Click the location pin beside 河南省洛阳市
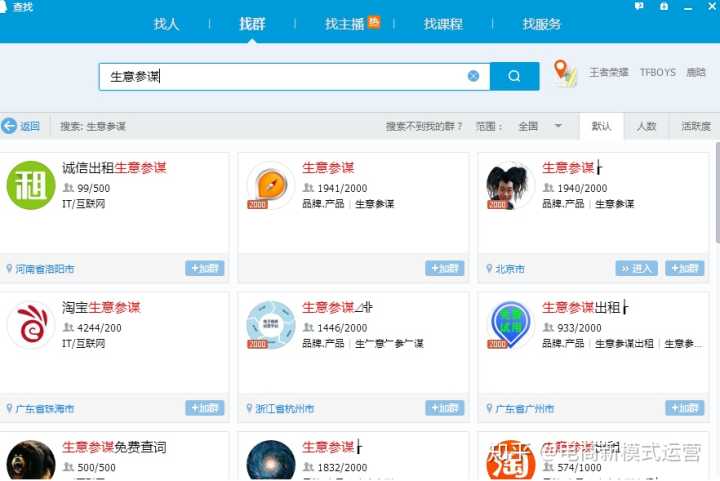Image resolution: width=720 pixels, height=481 pixels. pyautogui.click(x=9, y=268)
